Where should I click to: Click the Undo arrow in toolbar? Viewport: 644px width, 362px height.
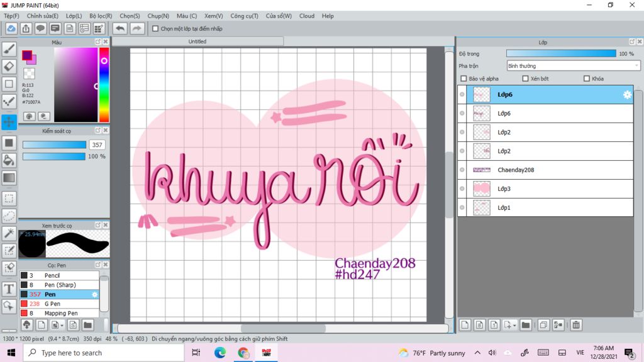(x=120, y=29)
